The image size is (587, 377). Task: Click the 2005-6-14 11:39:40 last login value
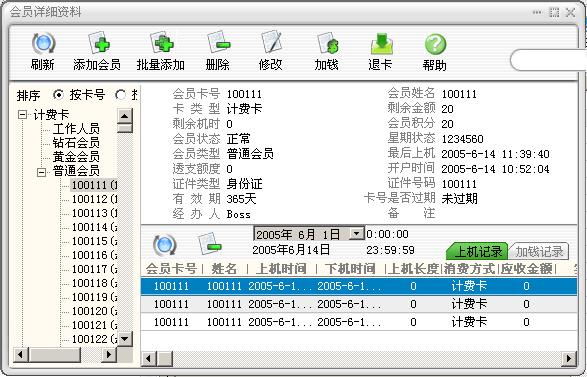495,154
